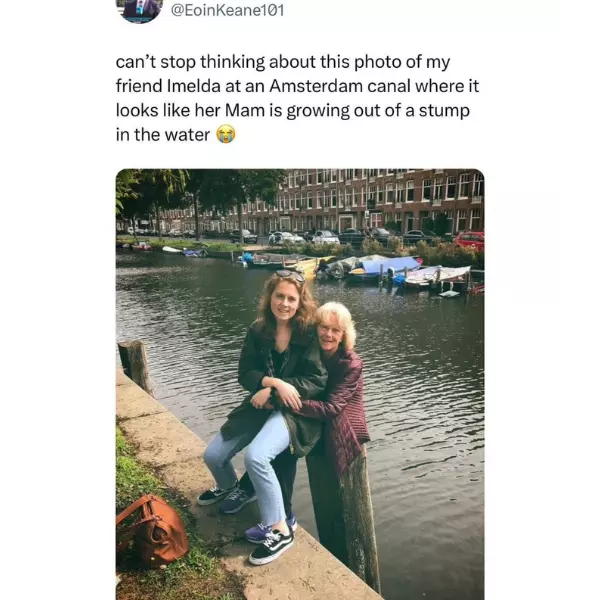
Task: Click the profile avatar at the top
Action: [139, 9]
